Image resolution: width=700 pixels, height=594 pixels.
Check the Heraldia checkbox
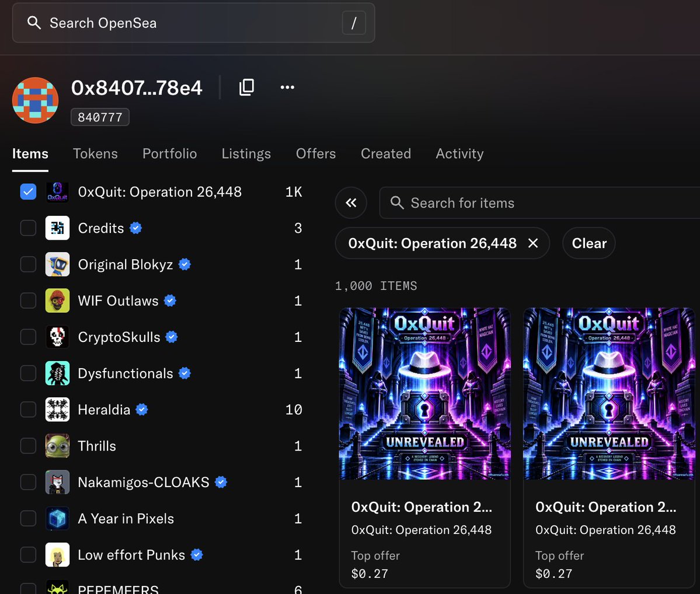click(x=28, y=410)
